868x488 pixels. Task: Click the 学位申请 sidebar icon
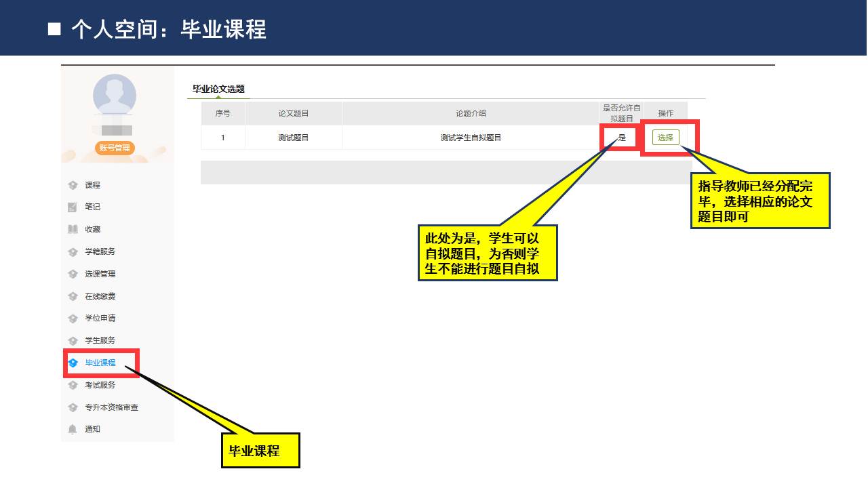click(73, 319)
